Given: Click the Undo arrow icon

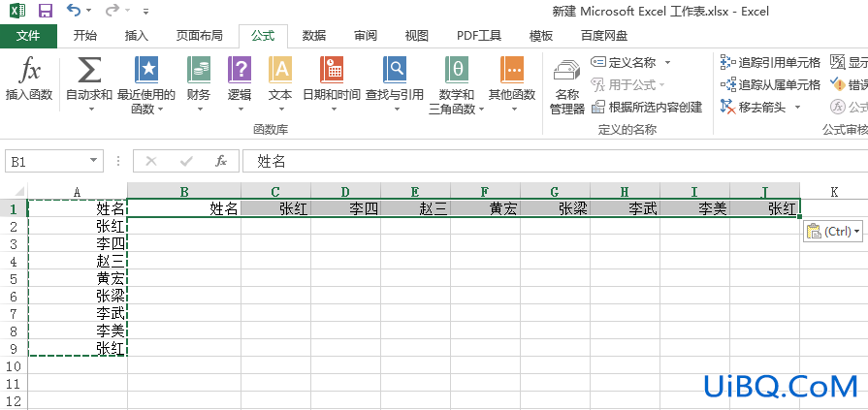Looking at the screenshot, I should point(73,10).
